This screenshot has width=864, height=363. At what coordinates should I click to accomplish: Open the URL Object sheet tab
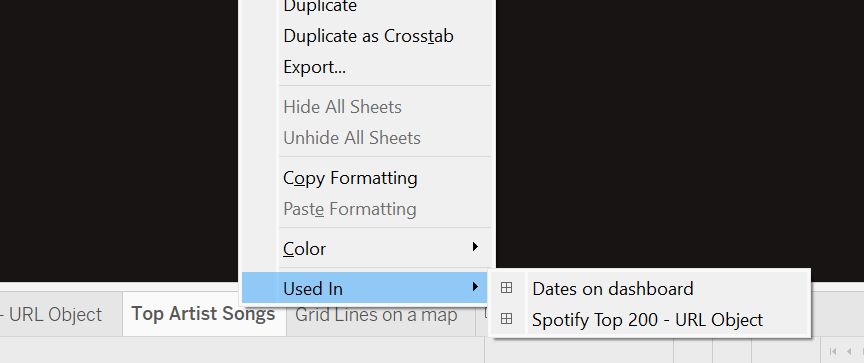pos(52,315)
